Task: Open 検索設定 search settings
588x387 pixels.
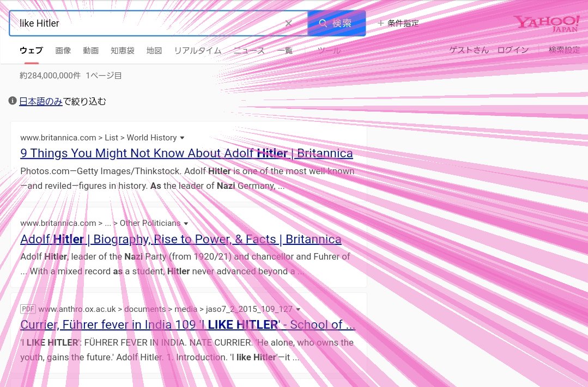Action: click(564, 50)
